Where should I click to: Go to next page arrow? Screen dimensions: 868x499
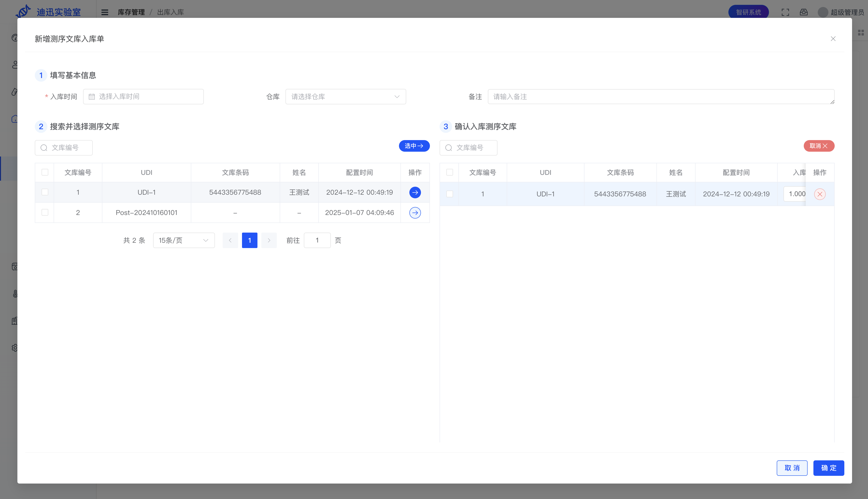tap(269, 240)
